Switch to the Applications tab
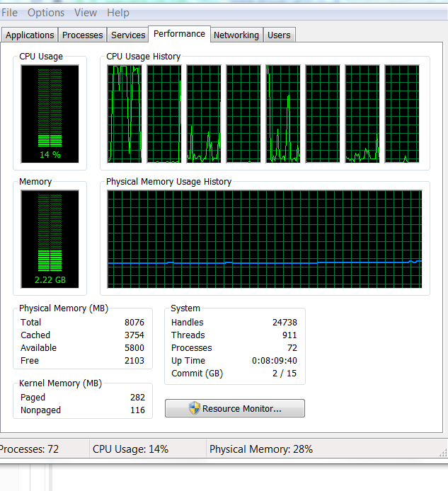This screenshot has width=448, height=491. click(x=30, y=35)
